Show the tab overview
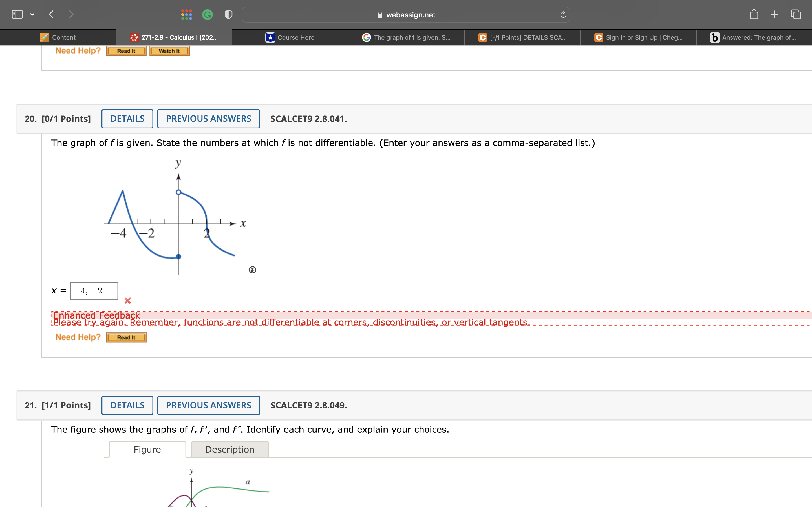This screenshot has width=812, height=507. tap(796, 14)
